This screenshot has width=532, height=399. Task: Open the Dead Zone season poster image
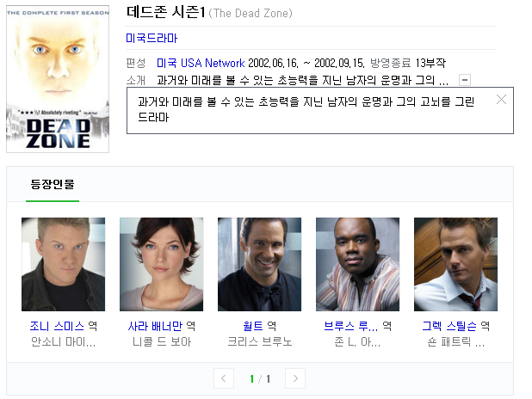pyautogui.click(x=58, y=79)
